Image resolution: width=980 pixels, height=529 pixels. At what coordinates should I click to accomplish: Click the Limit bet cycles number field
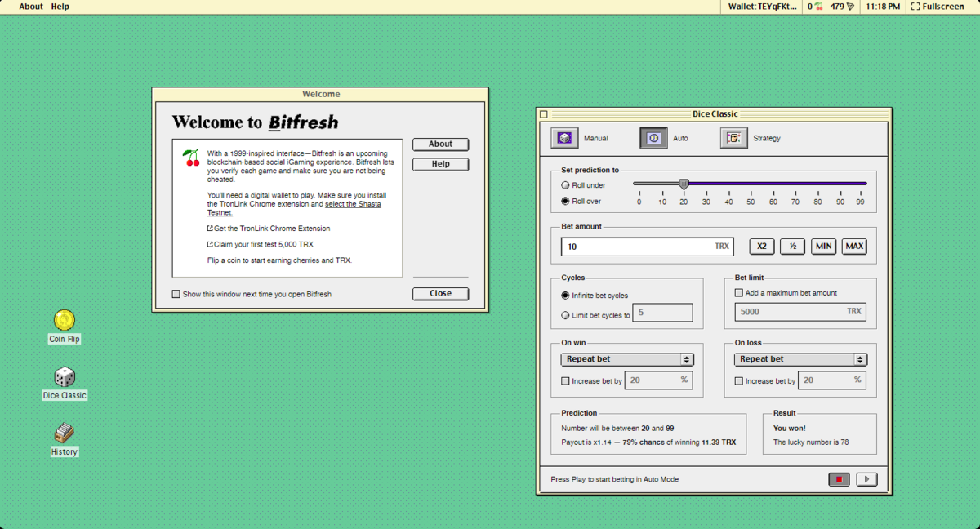663,313
